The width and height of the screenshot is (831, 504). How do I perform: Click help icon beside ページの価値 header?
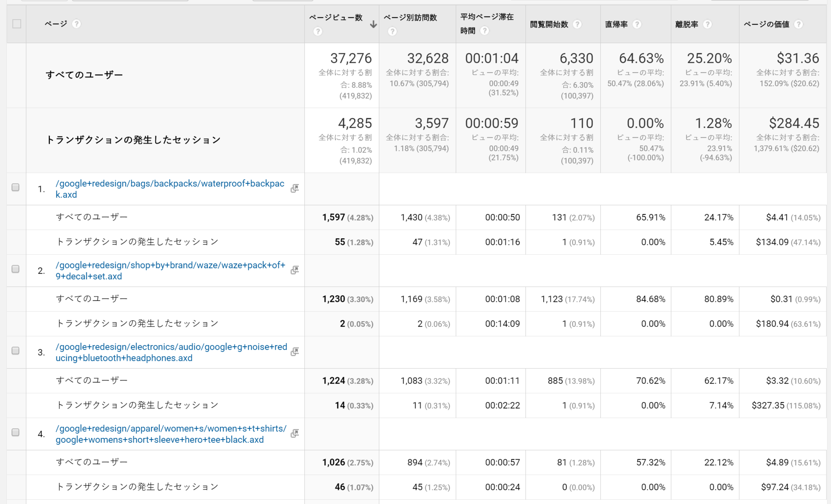point(798,24)
